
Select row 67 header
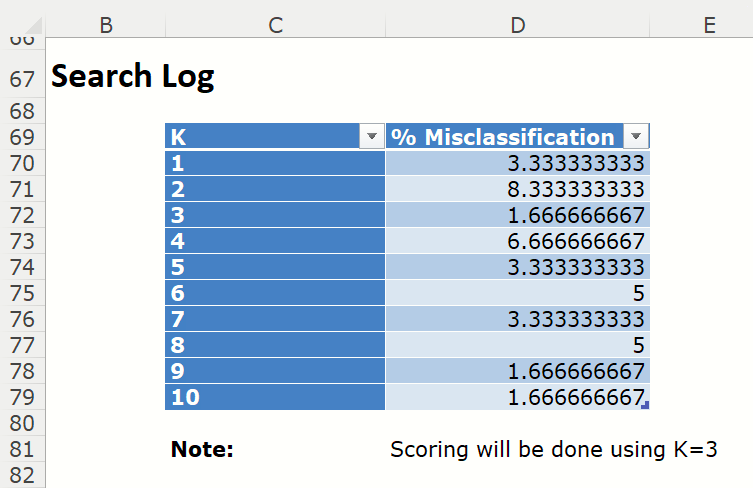click(x=22, y=77)
